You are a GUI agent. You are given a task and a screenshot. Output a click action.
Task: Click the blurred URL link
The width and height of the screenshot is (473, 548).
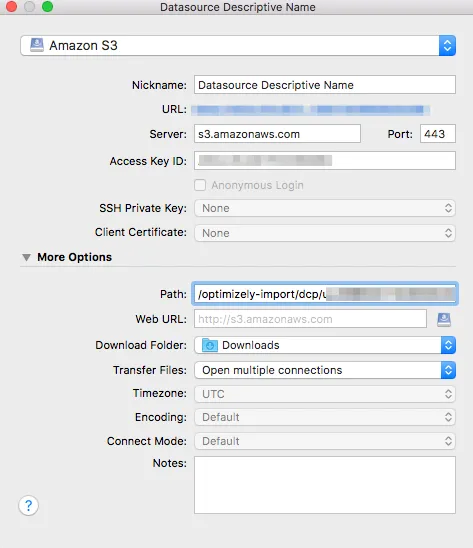click(x=310, y=110)
